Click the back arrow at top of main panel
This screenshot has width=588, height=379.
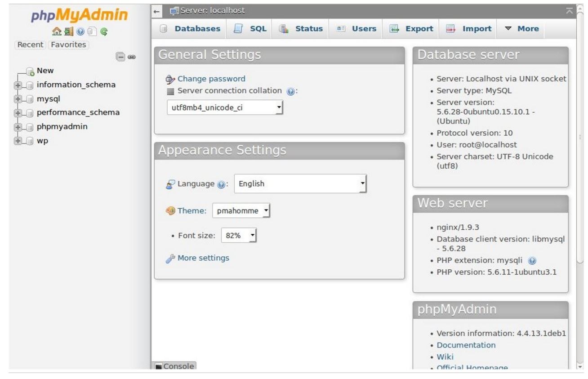(x=156, y=11)
